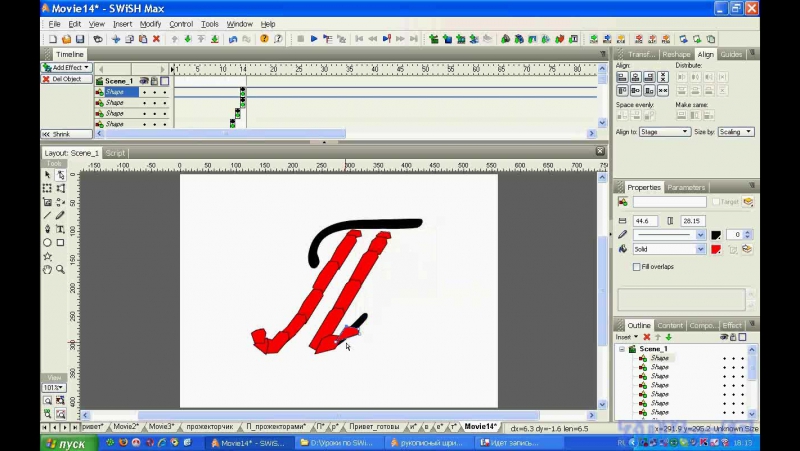Image resolution: width=800 pixels, height=451 pixels.
Task: Open the Add Effect dropdown
Action: (66, 68)
